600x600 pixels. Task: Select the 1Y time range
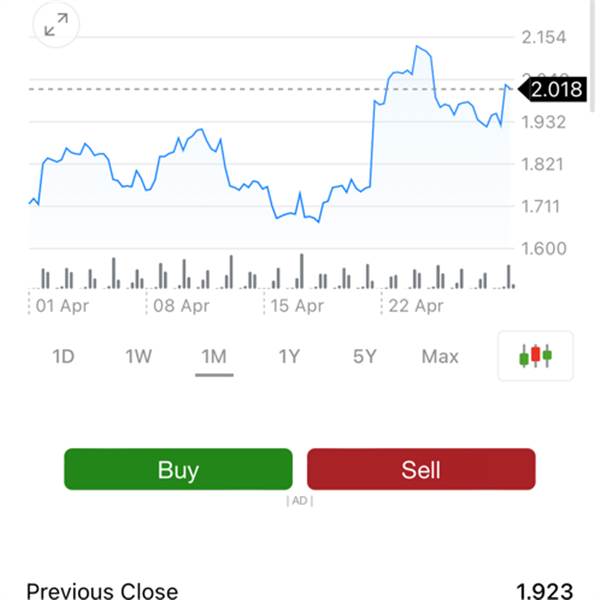(289, 357)
